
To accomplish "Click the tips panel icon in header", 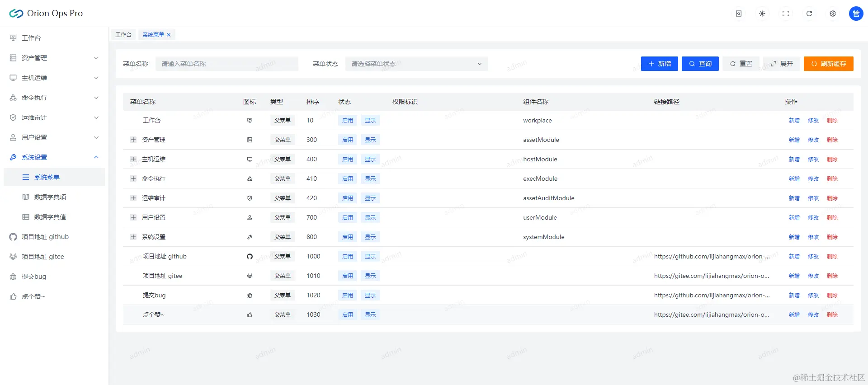I will coord(739,14).
